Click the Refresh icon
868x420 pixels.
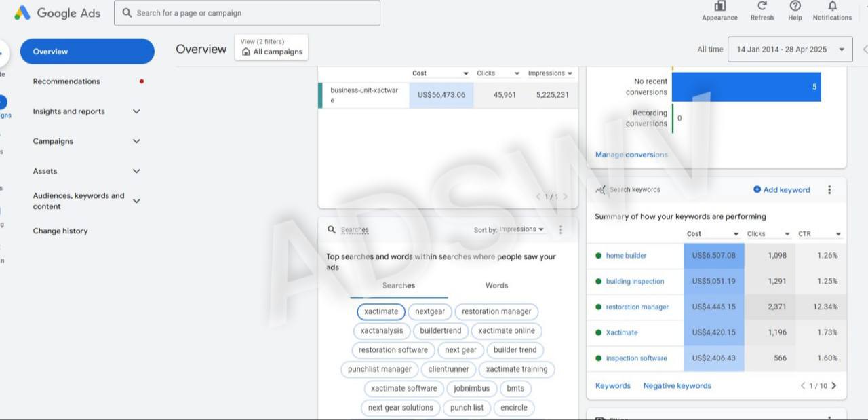(x=762, y=6)
